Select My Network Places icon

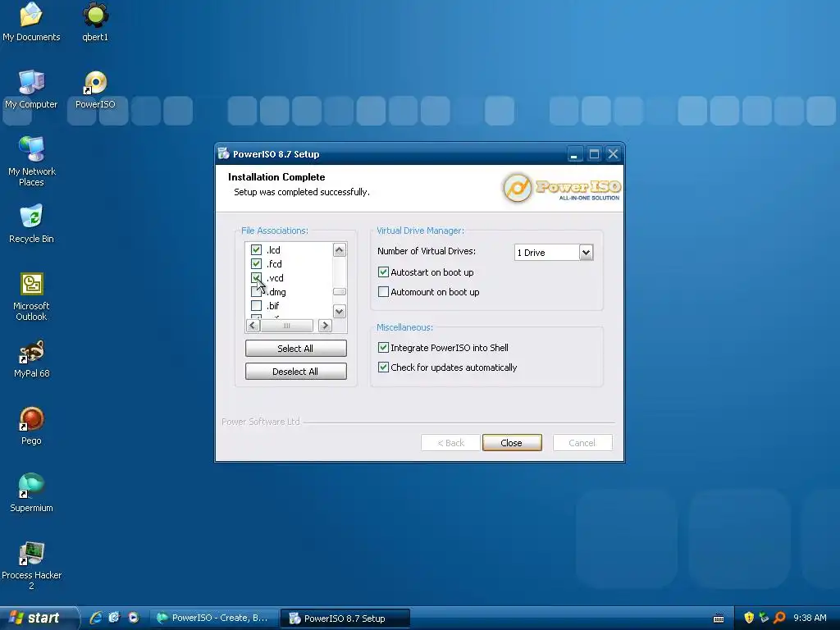click(x=32, y=161)
